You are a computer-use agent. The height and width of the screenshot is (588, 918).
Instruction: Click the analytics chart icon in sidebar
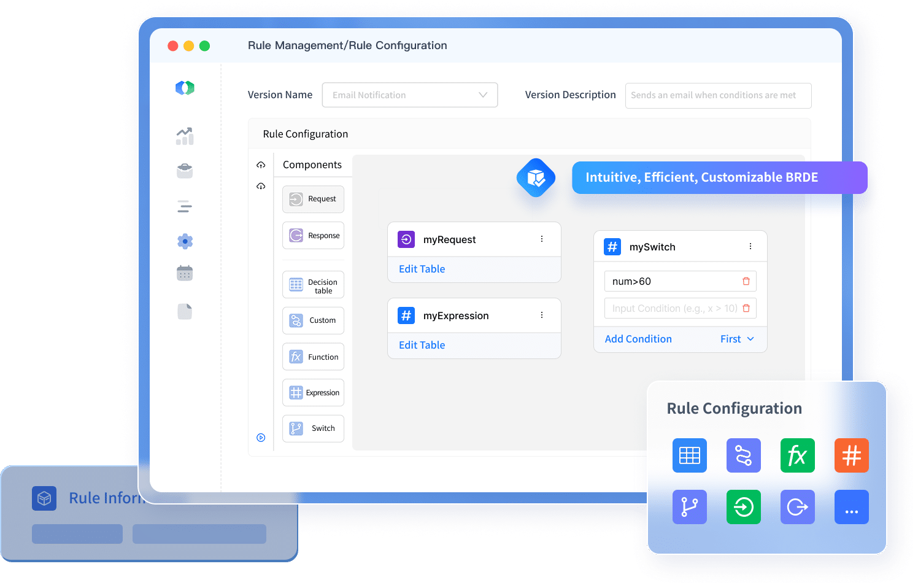[185, 136]
